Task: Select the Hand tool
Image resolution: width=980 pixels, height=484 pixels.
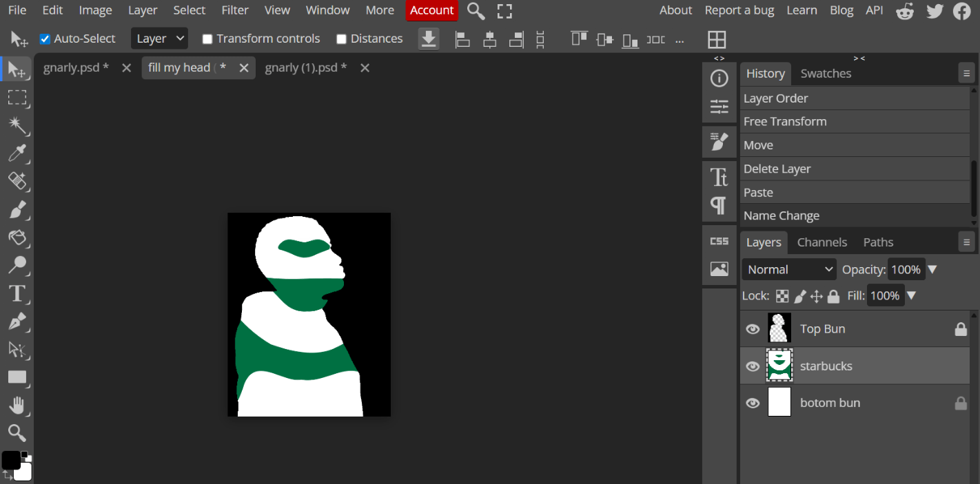Action: [x=17, y=405]
